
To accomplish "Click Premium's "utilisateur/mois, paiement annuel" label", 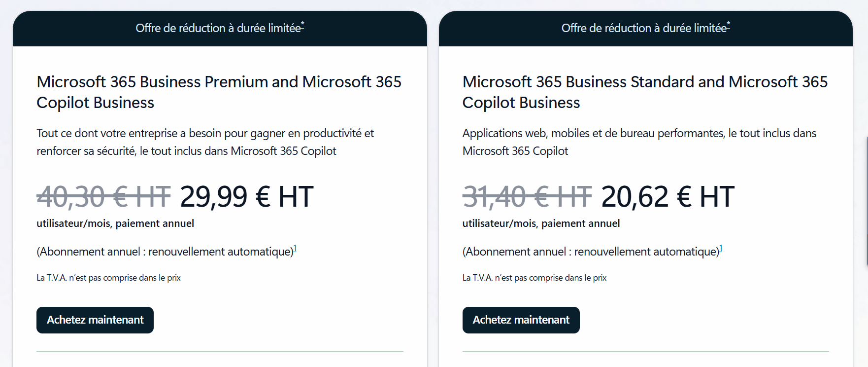I will click(x=115, y=223).
